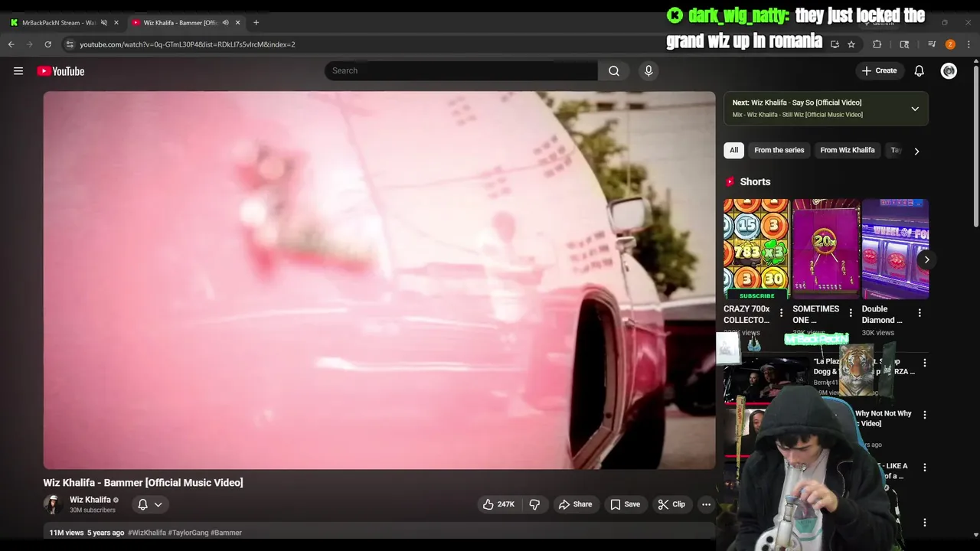The image size is (980, 551).
Task: Select From Wiz Khalifa chip
Action: 847,150
